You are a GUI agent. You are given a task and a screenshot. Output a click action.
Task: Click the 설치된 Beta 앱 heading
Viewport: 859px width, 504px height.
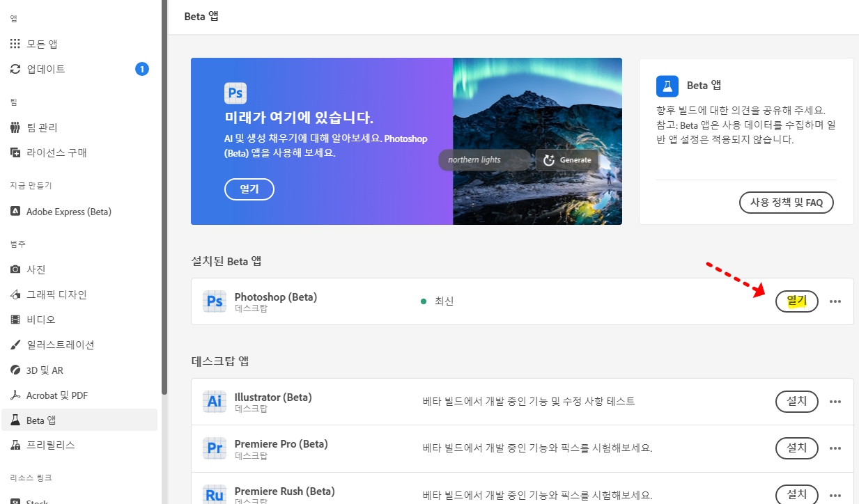pyautogui.click(x=226, y=261)
